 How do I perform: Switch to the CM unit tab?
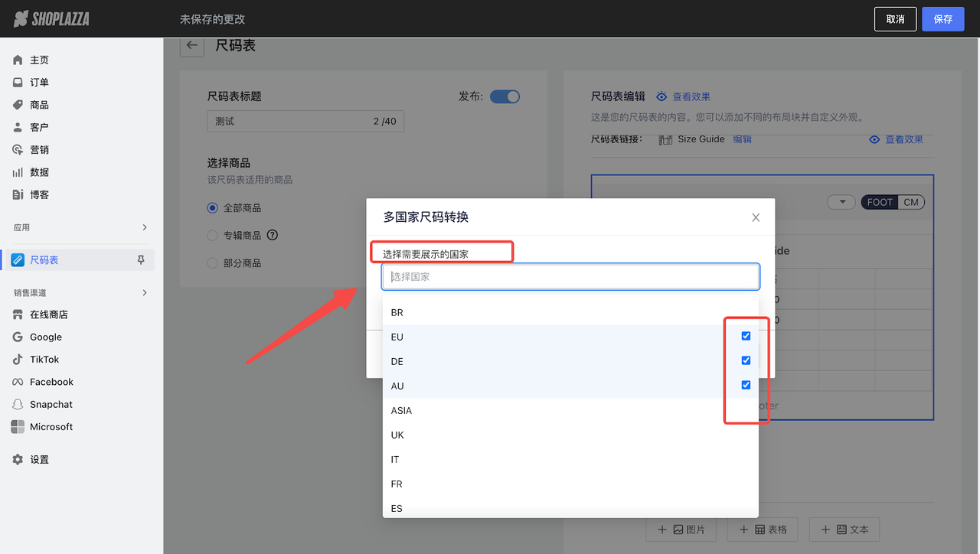point(910,201)
